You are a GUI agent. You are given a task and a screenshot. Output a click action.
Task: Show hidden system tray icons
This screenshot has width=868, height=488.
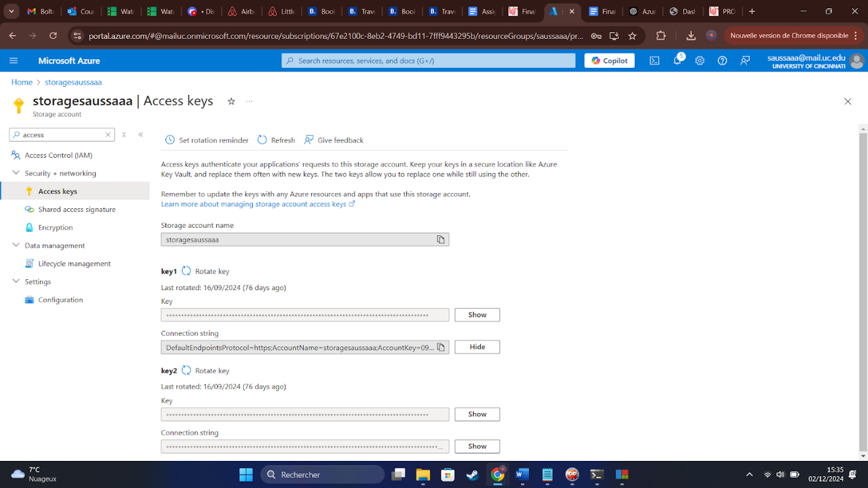[x=749, y=474]
